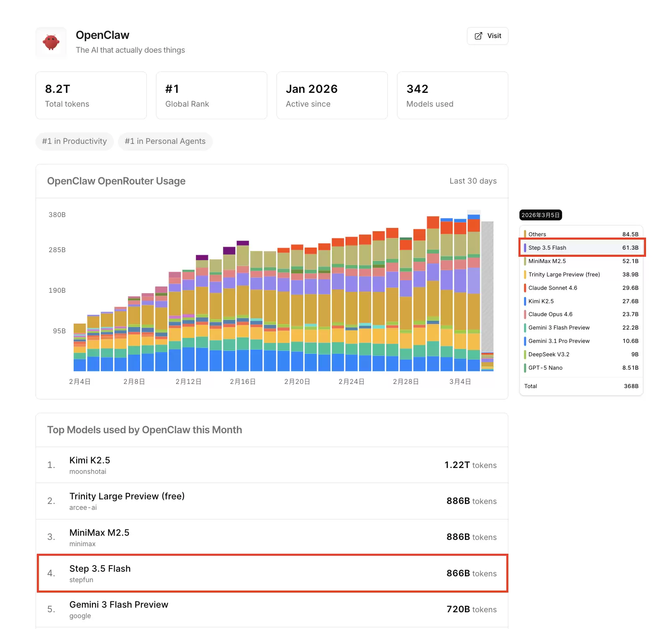Click the Step 3.5 Flash purple legend swatch
Screen dimensions: 672x629
[x=525, y=248]
